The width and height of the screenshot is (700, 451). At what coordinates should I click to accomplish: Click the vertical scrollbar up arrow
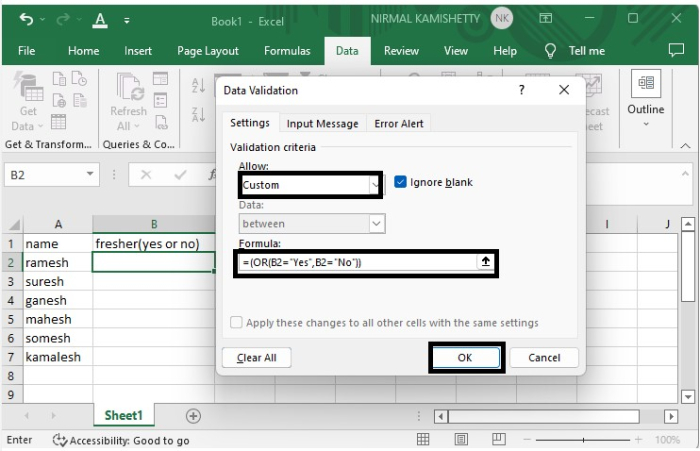pyautogui.click(x=687, y=224)
